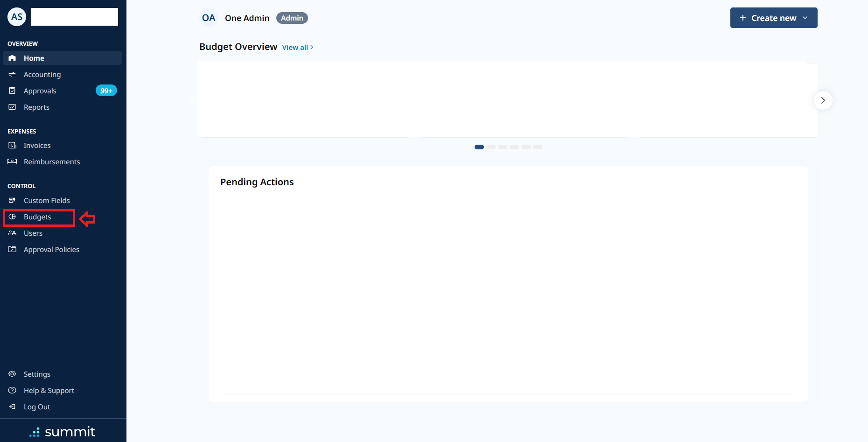Click the Budget Overview heading
Viewport: 868px width, 442px height.
coord(238,47)
